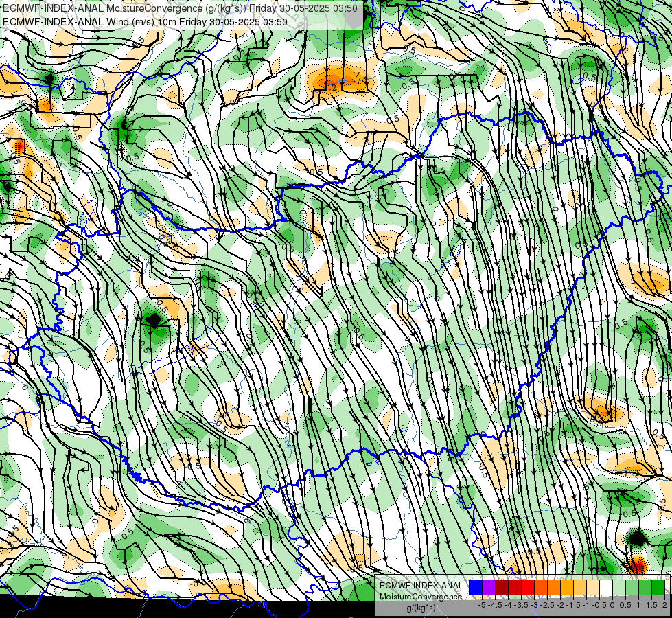This screenshot has height=618, width=672.
Task: Select the darkest red legend swatch
Action: click(x=502, y=587)
